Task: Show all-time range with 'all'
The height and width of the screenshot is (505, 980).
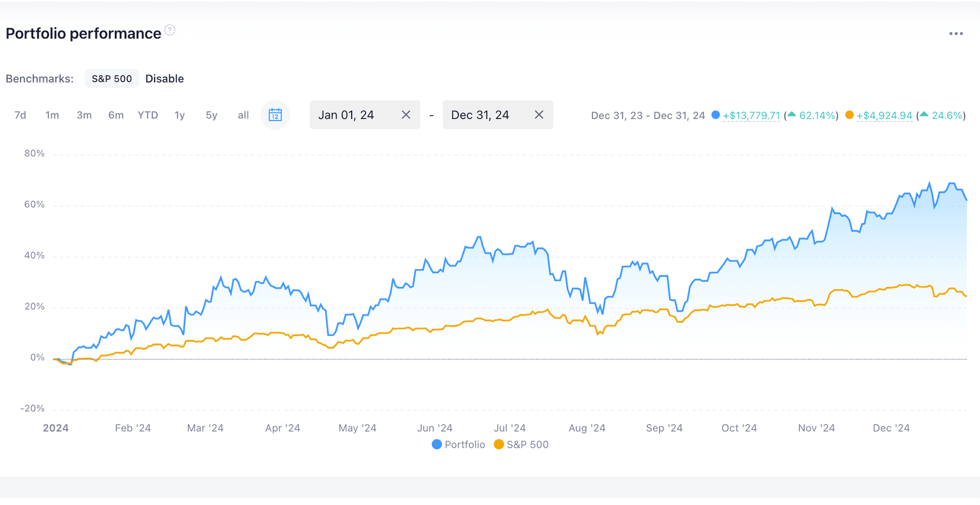Action: [x=243, y=115]
